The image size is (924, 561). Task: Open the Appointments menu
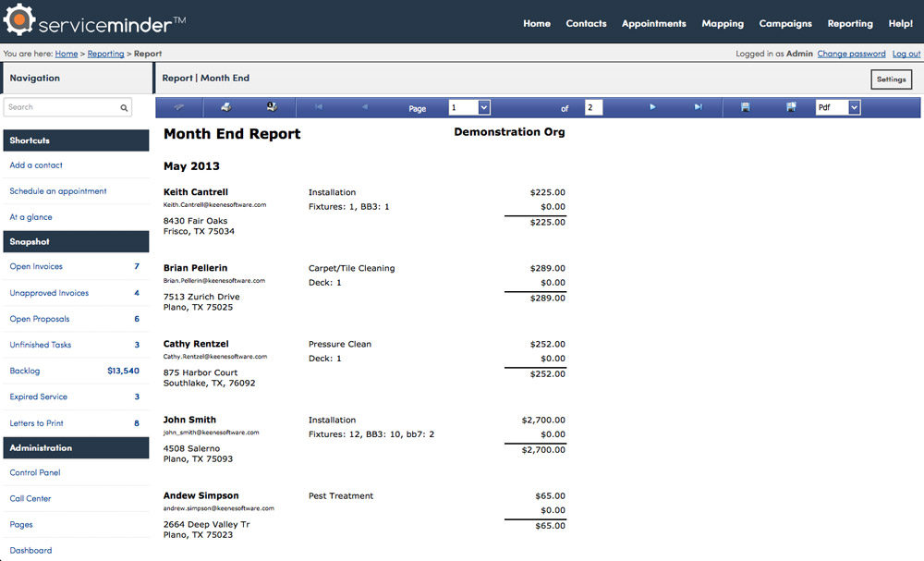[x=654, y=23]
